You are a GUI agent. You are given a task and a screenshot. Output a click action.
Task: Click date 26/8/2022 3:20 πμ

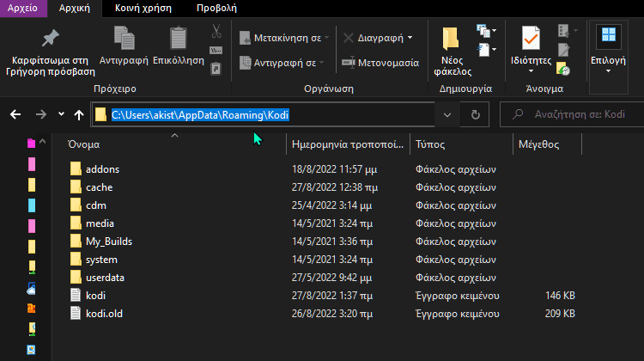coord(332,314)
